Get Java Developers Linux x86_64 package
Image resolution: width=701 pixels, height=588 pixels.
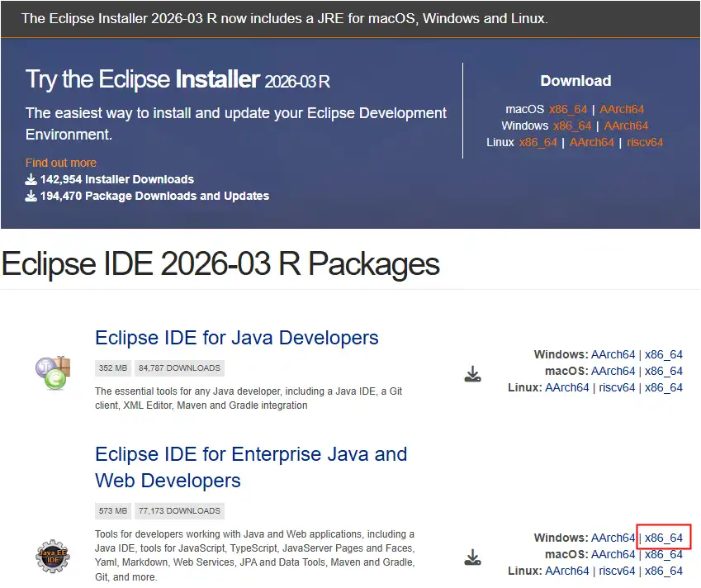664,387
